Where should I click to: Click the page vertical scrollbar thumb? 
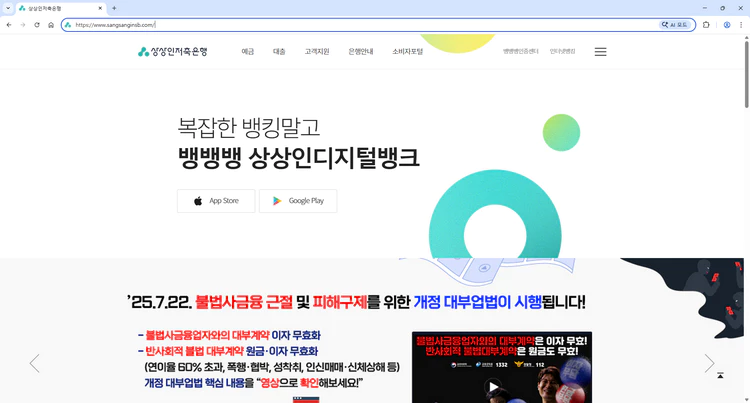[746, 74]
